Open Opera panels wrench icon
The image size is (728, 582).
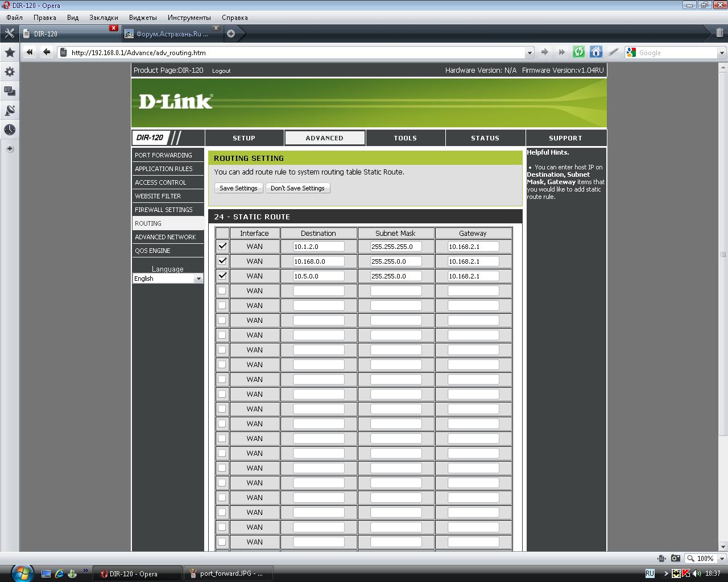10,34
